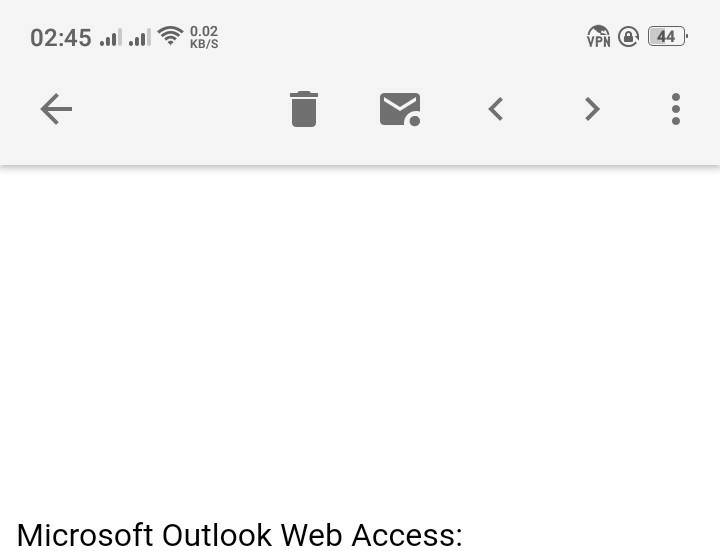The height and width of the screenshot is (551, 720).
Task: Go back using the left arrow
Action: pyautogui.click(x=56, y=109)
